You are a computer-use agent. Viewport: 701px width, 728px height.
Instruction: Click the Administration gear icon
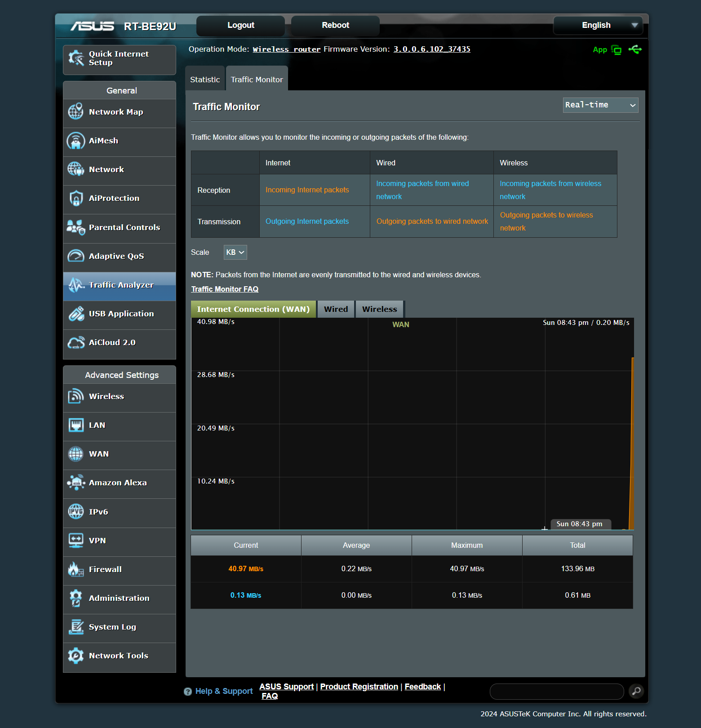click(75, 598)
